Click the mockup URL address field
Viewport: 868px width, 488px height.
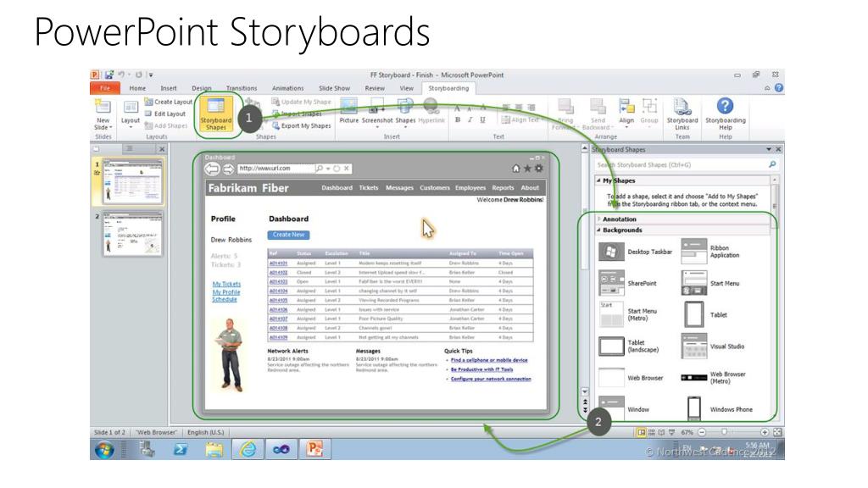point(275,169)
